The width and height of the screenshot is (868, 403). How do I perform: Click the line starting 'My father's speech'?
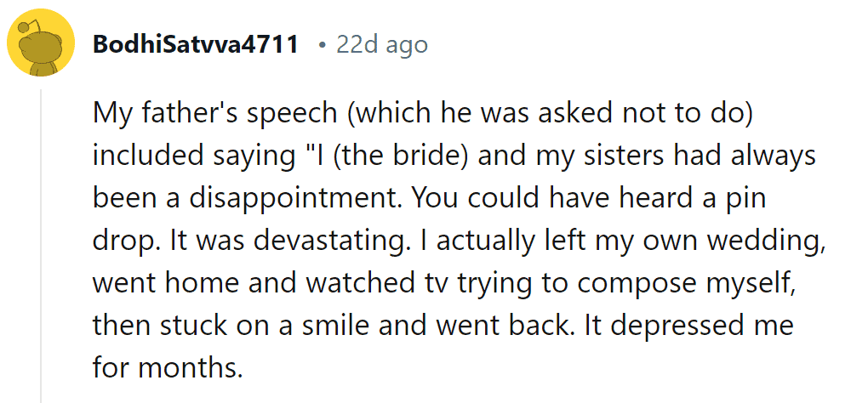(424, 114)
